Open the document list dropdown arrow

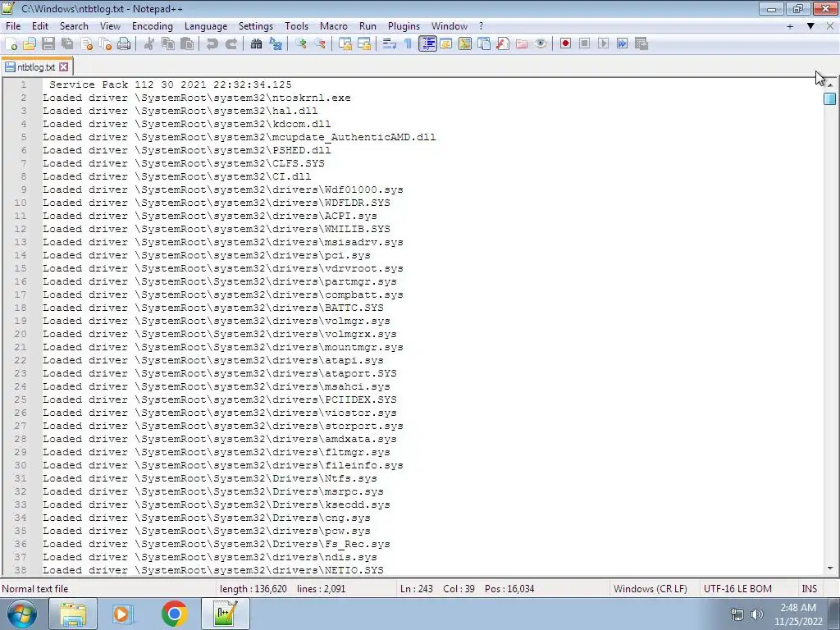(x=810, y=26)
